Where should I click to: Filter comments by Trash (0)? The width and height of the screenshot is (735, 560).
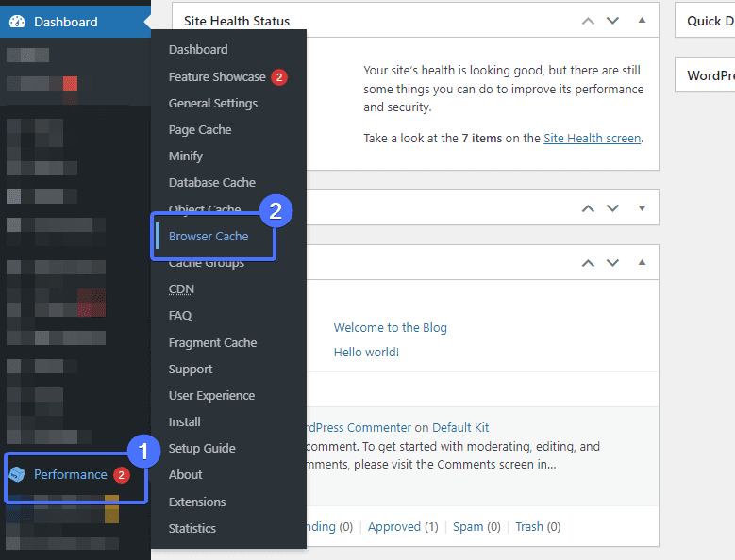(x=538, y=527)
